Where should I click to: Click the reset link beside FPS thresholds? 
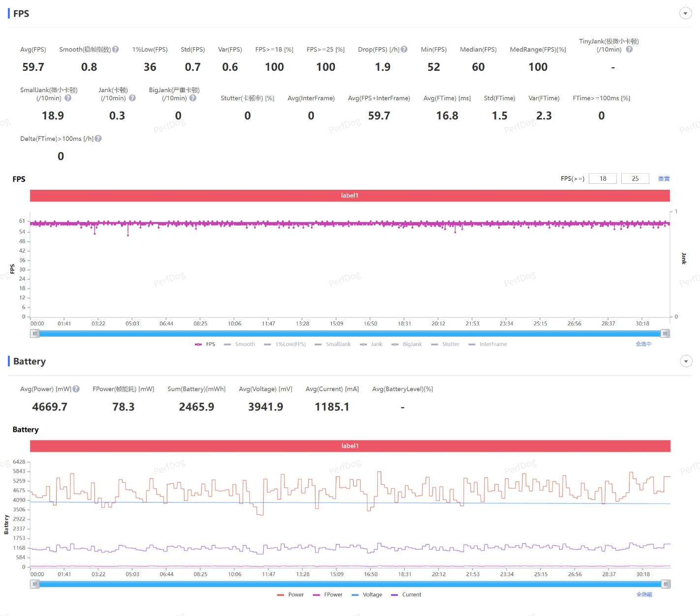tap(664, 178)
